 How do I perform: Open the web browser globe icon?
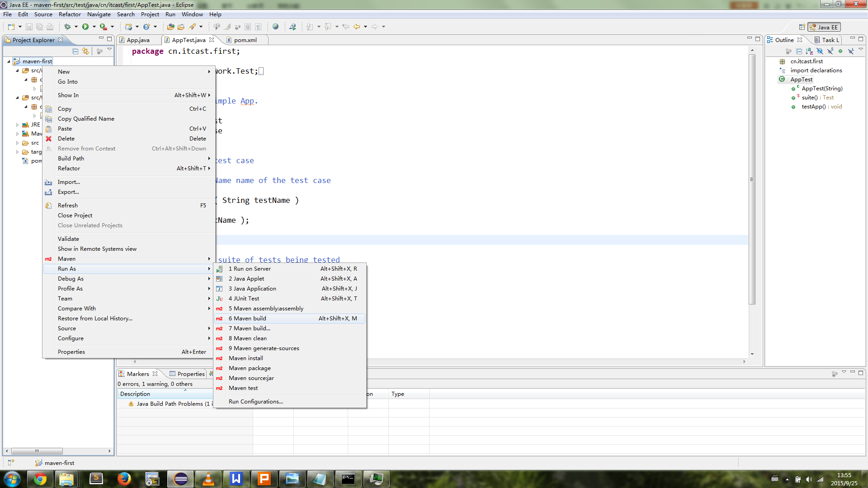pos(275,27)
